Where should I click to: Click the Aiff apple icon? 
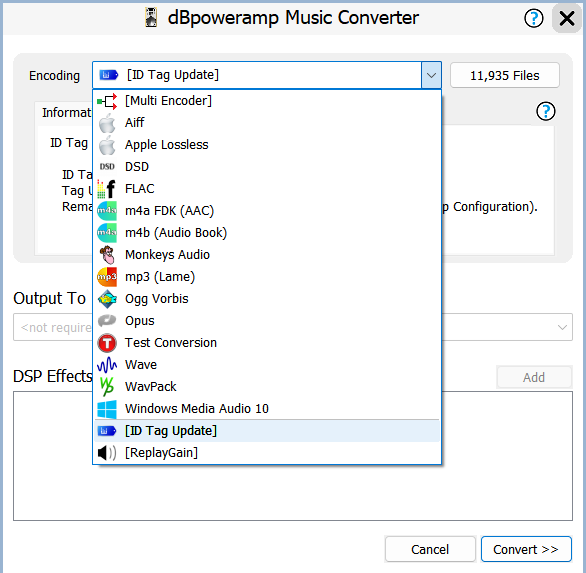[107, 123]
